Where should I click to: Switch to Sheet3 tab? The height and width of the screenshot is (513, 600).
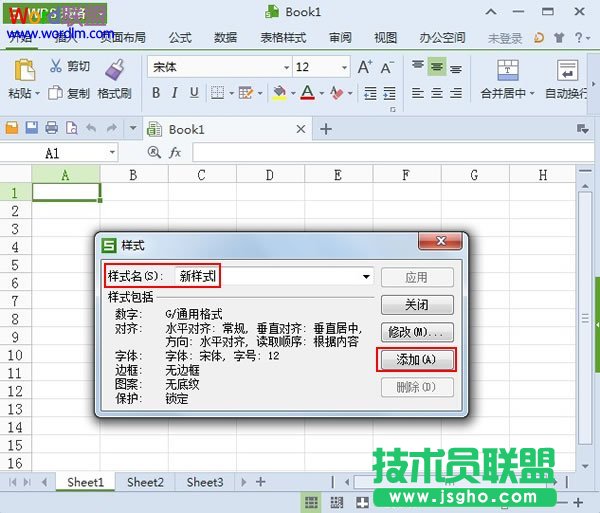[205, 482]
